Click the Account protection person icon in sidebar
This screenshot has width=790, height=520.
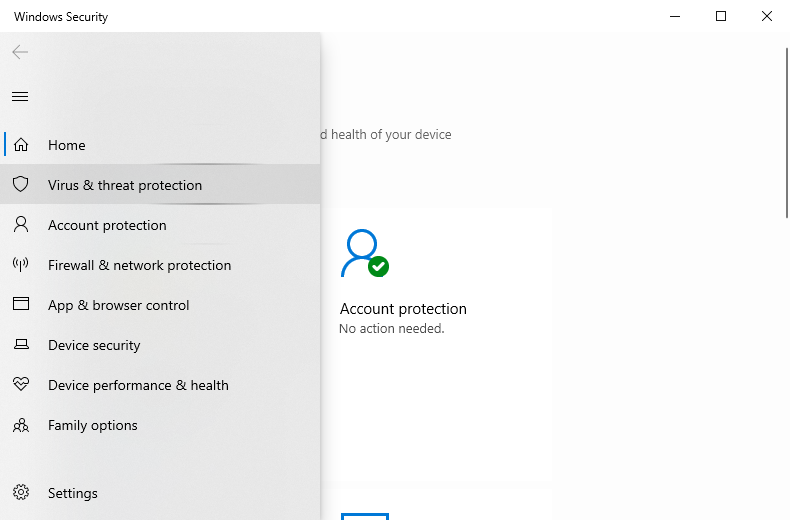pyautogui.click(x=21, y=224)
